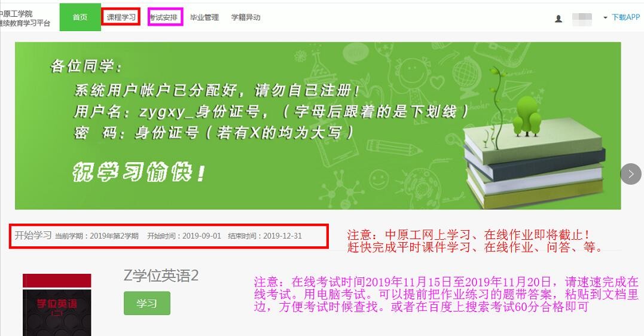The height and width of the screenshot is (336, 644).
Task: Select the 毕业管理 menu item
Action: coord(204,17)
